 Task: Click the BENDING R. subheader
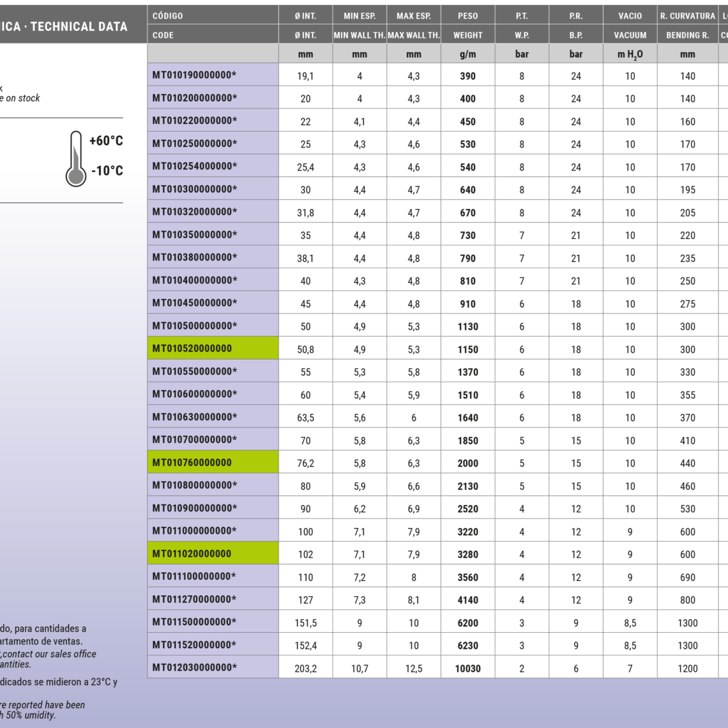click(687, 35)
